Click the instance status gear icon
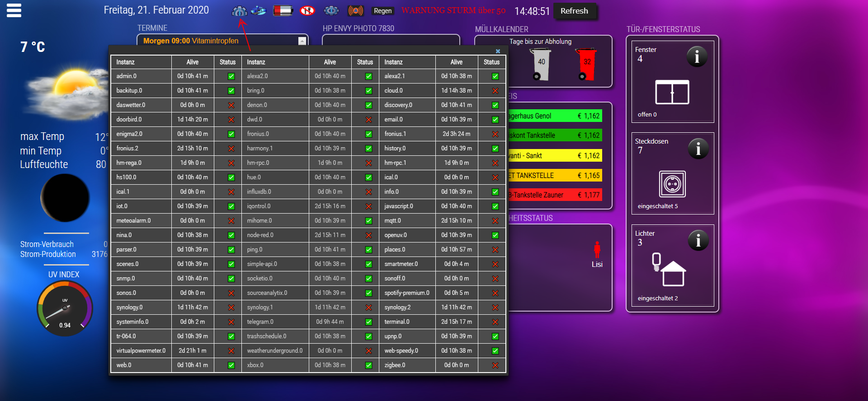 pos(239,11)
